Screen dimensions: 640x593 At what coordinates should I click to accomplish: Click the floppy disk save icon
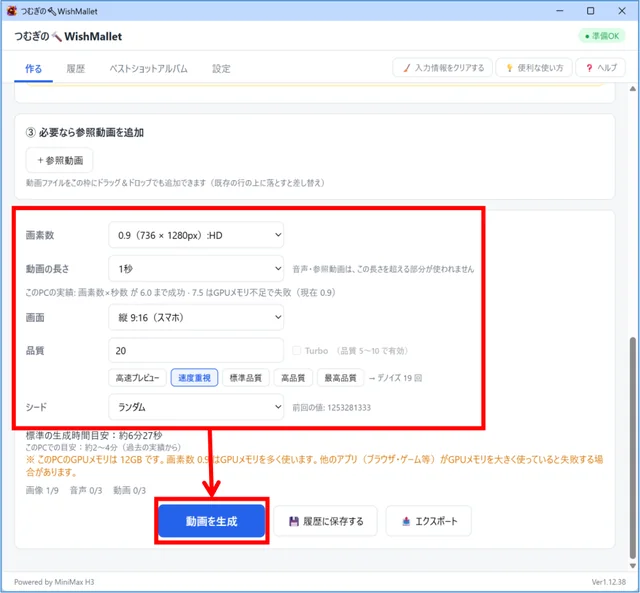pos(294,521)
